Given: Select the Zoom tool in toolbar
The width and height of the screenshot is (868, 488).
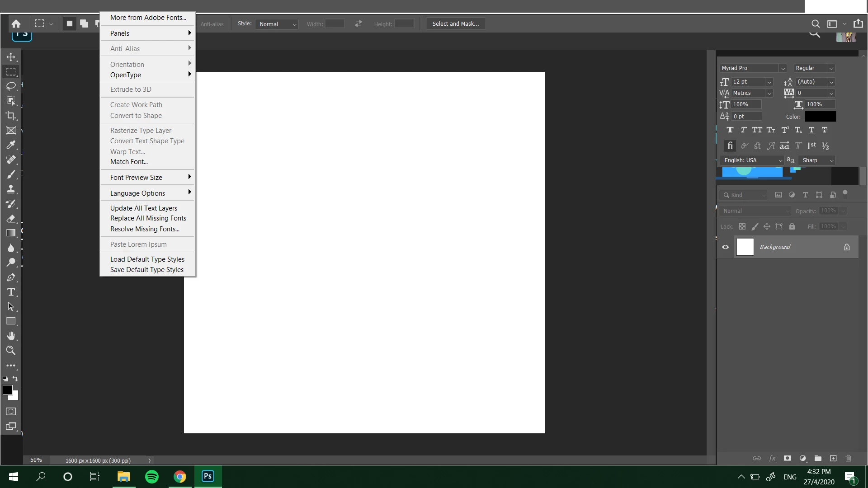Looking at the screenshot, I should (11, 351).
